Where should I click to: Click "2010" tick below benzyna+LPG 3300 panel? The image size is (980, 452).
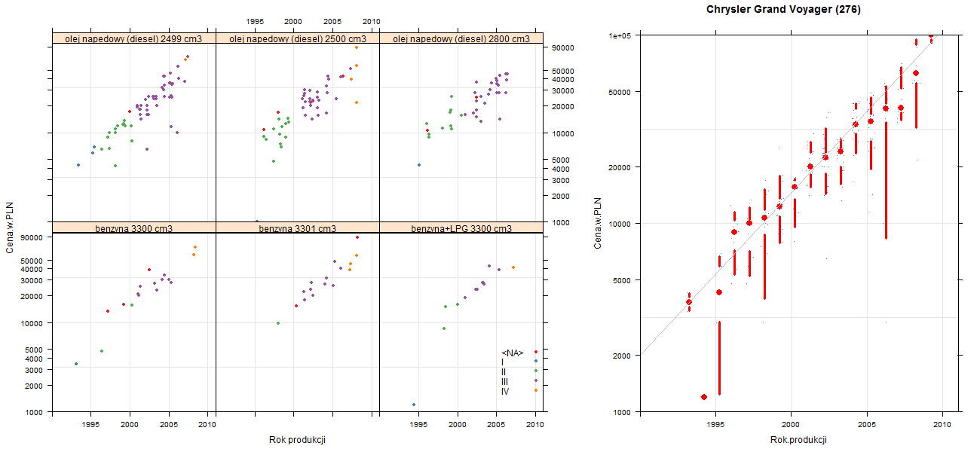click(x=535, y=425)
